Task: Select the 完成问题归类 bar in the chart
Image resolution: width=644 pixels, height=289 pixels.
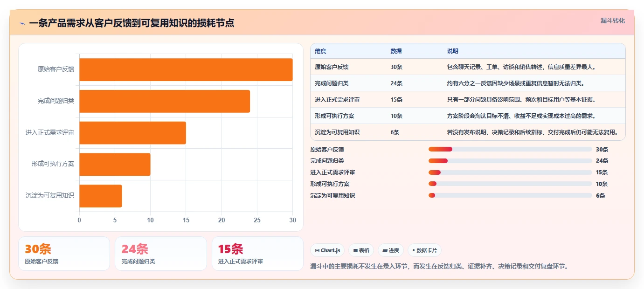Action: pos(165,101)
